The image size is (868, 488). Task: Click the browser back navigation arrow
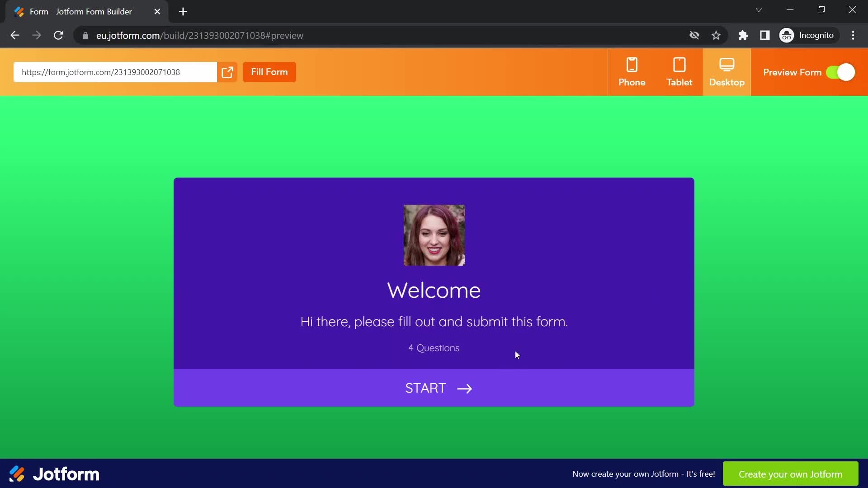click(15, 35)
